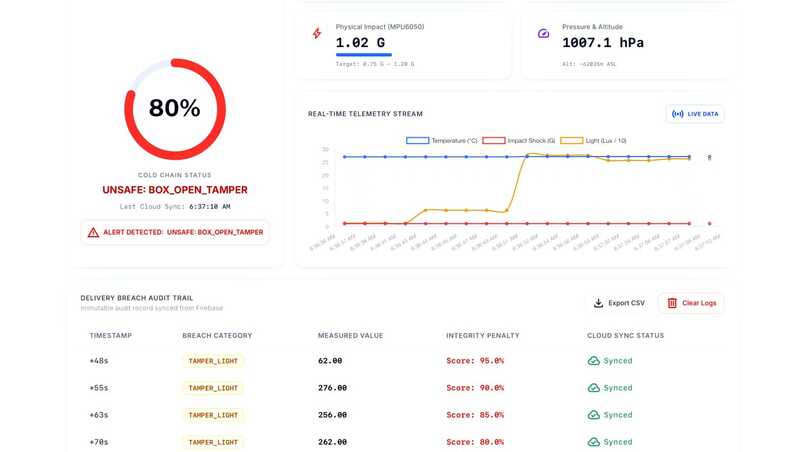Click the Clear Logs button
This screenshot has height=452, width=806.
[691, 303]
